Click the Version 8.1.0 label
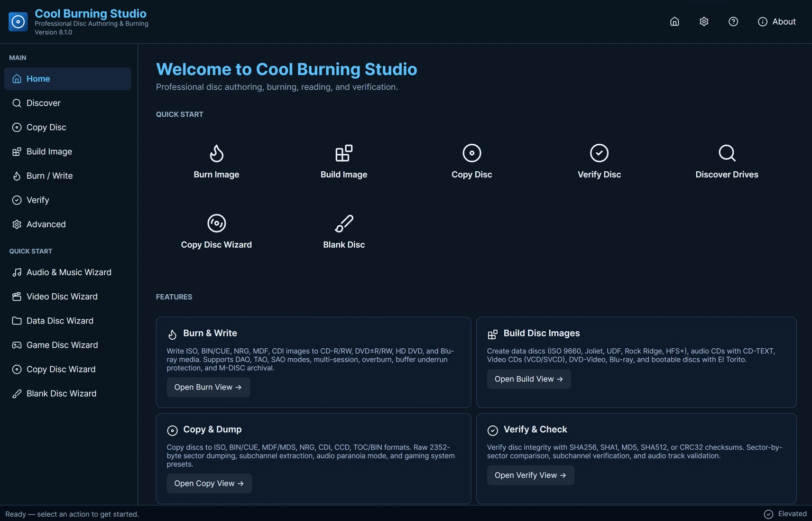Image resolution: width=812 pixels, height=521 pixels. coord(53,32)
